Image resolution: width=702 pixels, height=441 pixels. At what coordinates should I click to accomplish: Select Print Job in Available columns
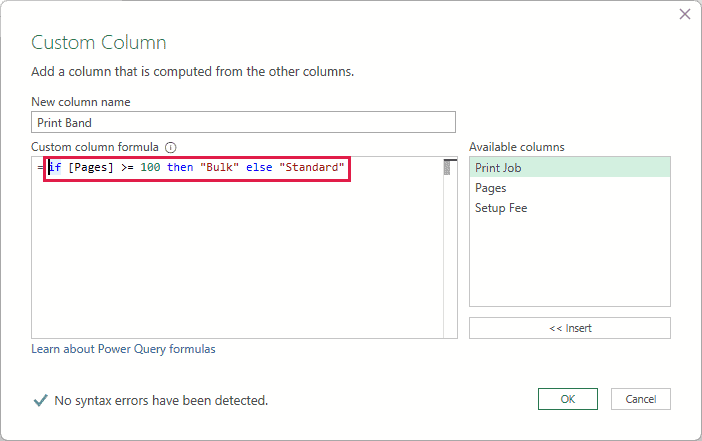[569, 167]
